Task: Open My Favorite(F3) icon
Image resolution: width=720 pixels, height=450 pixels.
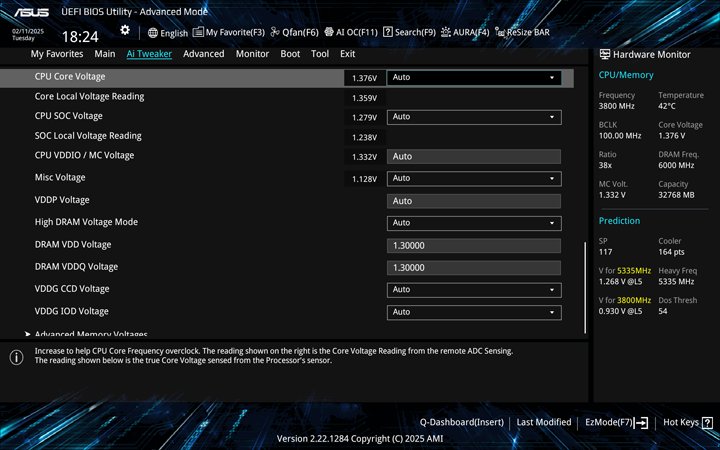Action: pos(199,32)
